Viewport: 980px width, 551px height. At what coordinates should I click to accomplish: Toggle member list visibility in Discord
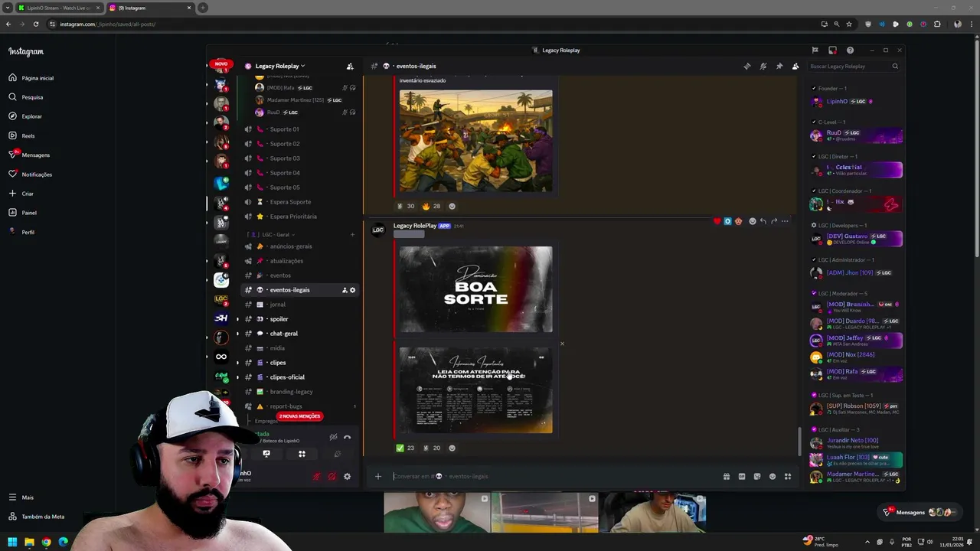click(795, 66)
